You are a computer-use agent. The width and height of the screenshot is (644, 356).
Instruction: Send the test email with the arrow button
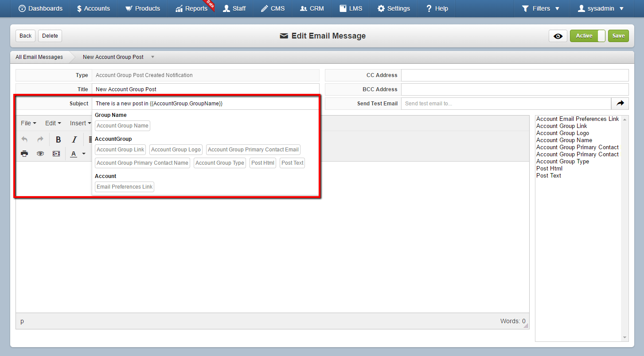[x=620, y=103]
